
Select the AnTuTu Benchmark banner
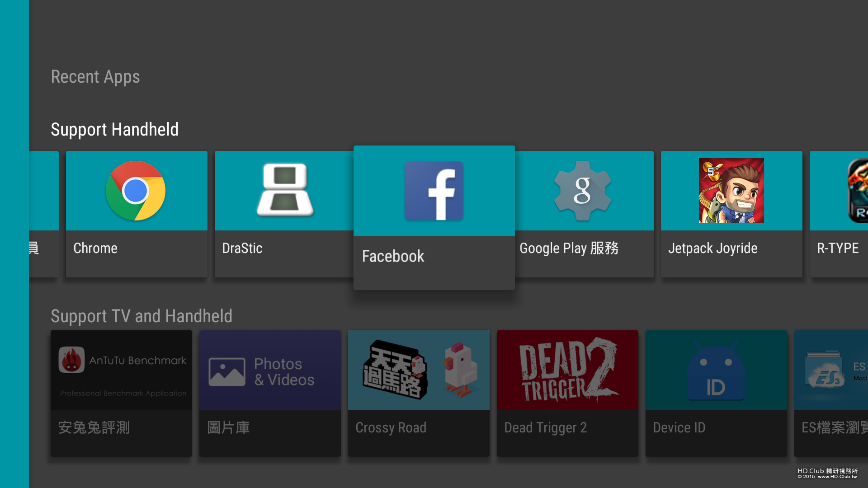121,370
